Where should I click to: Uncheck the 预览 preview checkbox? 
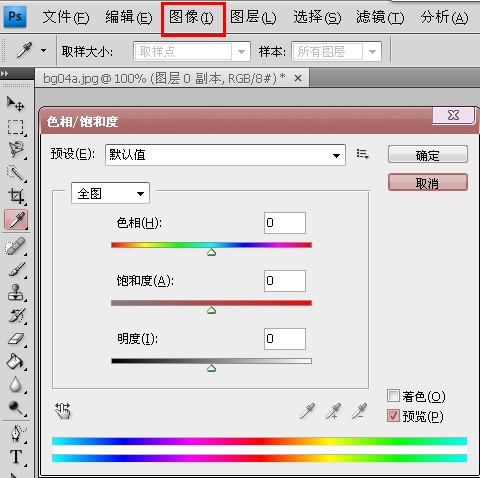393,416
